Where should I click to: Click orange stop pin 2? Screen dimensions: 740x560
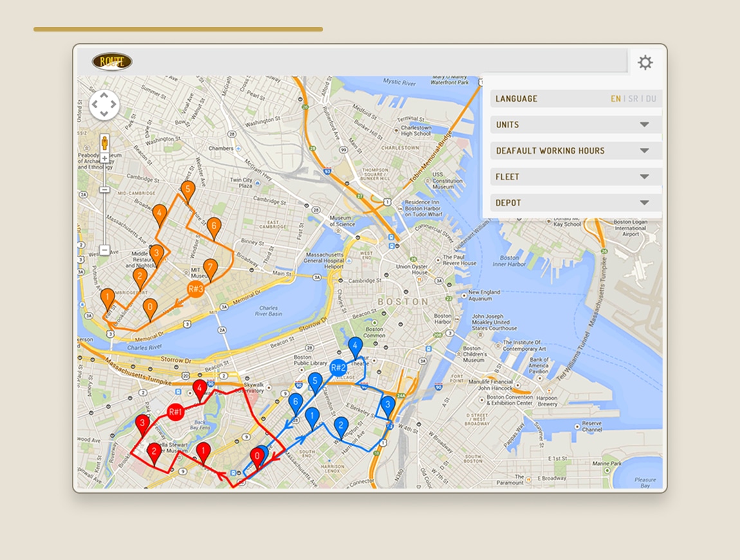click(x=140, y=279)
